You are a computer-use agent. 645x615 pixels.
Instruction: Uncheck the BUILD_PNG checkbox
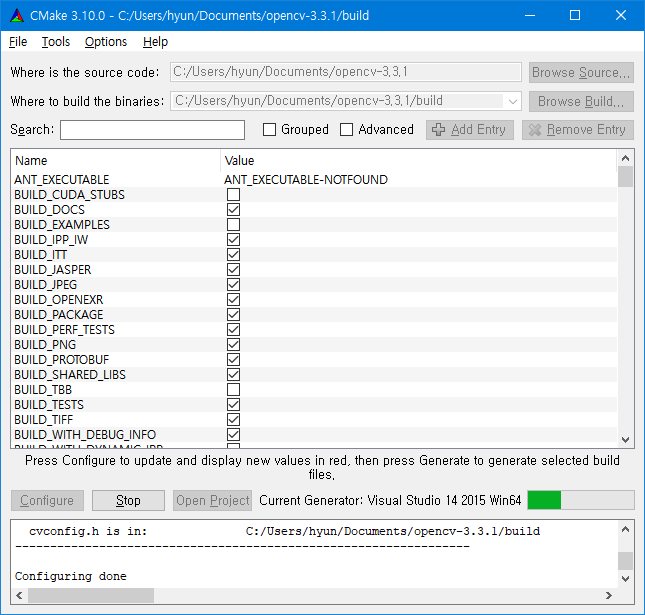233,345
